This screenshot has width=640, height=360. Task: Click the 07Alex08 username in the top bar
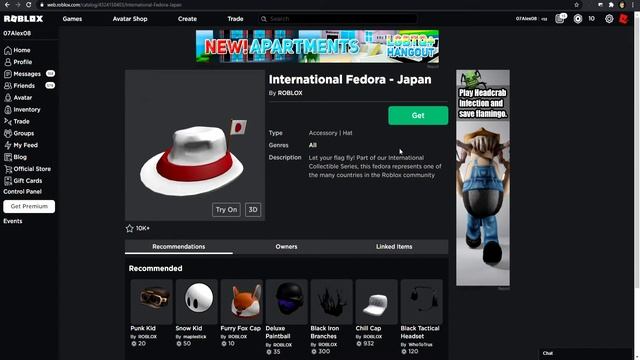[526, 19]
